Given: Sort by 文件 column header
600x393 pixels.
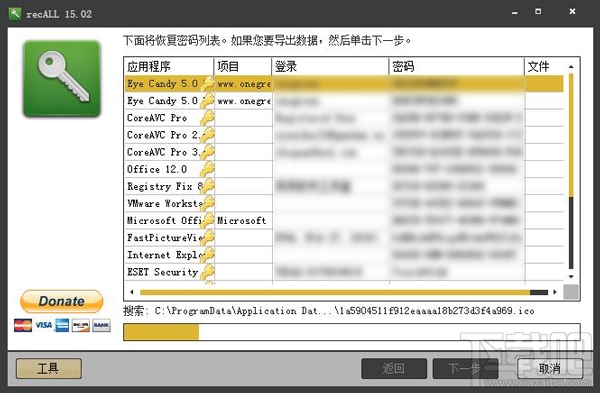Looking at the screenshot, I should point(544,67).
